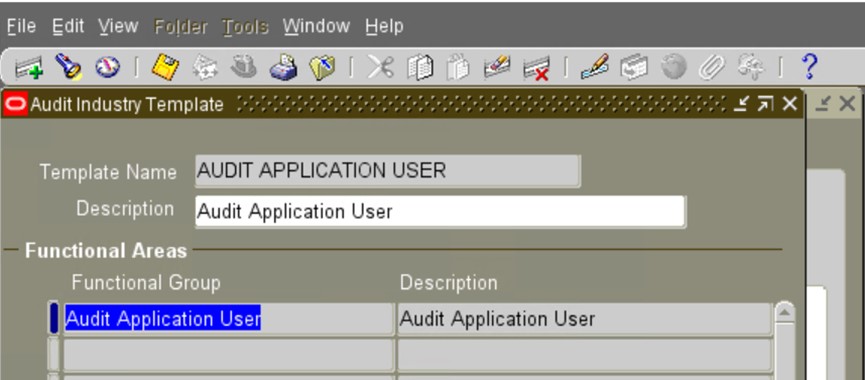Open the File menu

click(x=21, y=26)
